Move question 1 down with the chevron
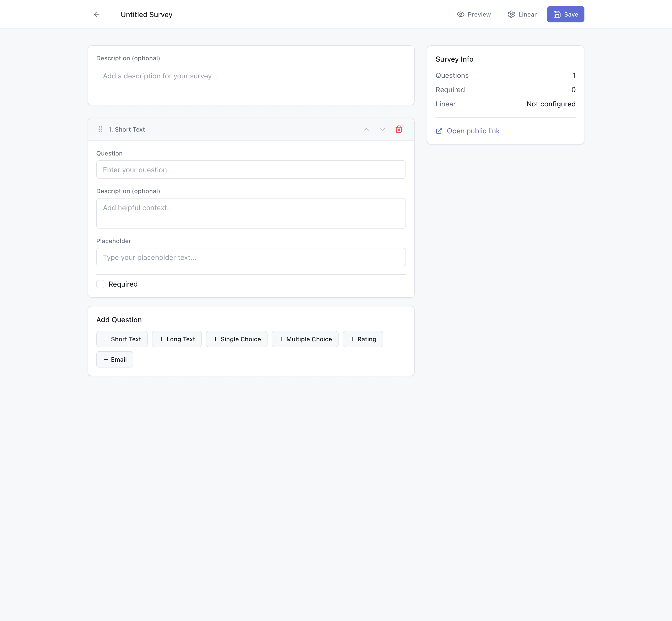672x621 pixels. coord(382,129)
